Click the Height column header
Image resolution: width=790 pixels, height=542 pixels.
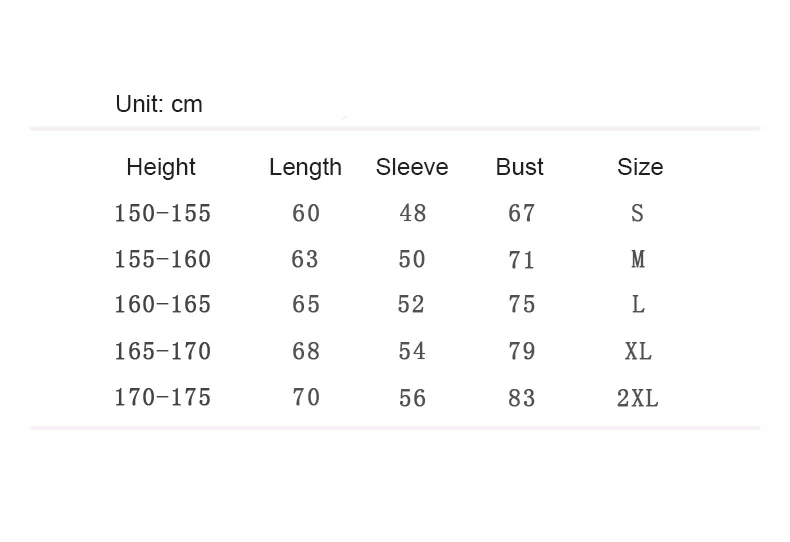pyautogui.click(x=161, y=168)
